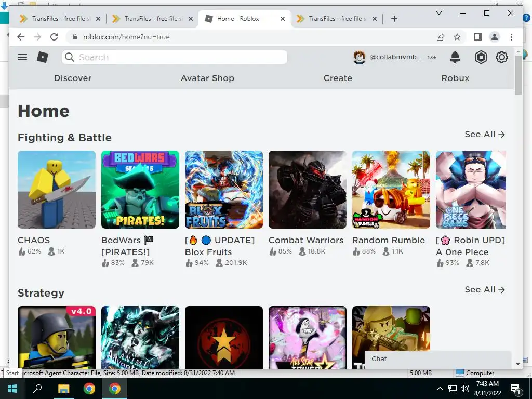Open the BedWars Pirates thumbnail
The height and width of the screenshot is (399, 532).
tap(140, 190)
